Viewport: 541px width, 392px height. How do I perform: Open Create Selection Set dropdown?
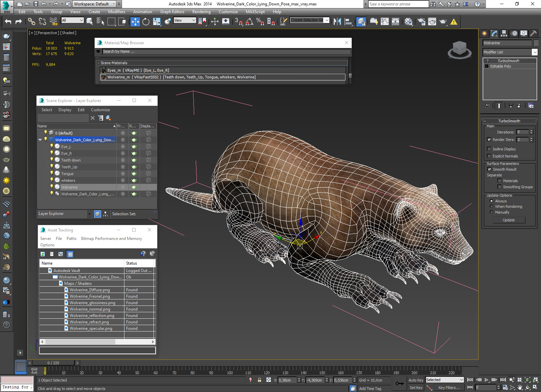tap(327, 20)
